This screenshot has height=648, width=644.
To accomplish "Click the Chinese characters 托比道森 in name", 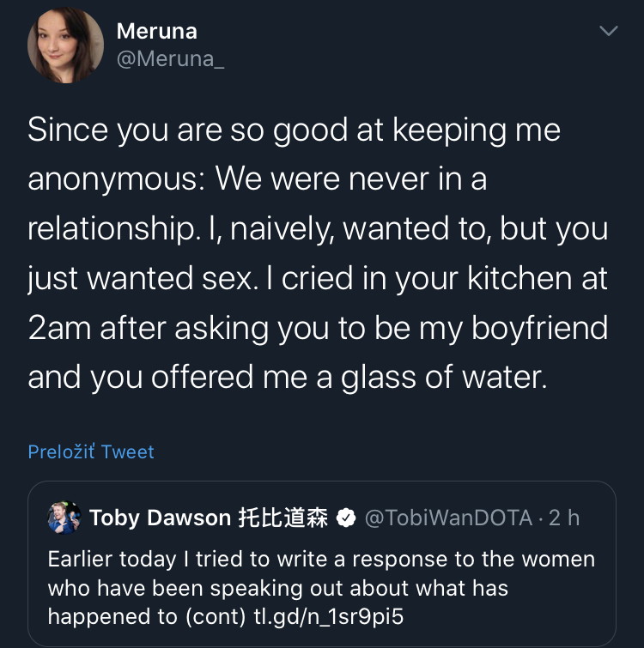I will (283, 518).
